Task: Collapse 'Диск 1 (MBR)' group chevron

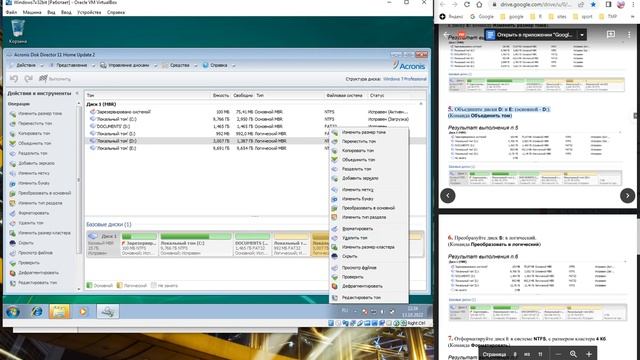Action: (x=421, y=104)
